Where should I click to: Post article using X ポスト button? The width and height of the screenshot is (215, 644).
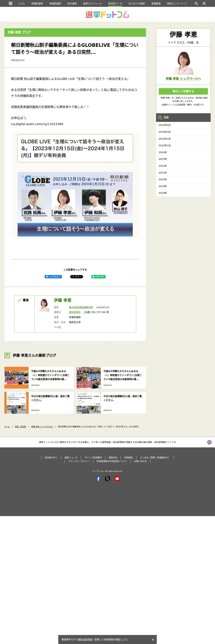point(77,277)
